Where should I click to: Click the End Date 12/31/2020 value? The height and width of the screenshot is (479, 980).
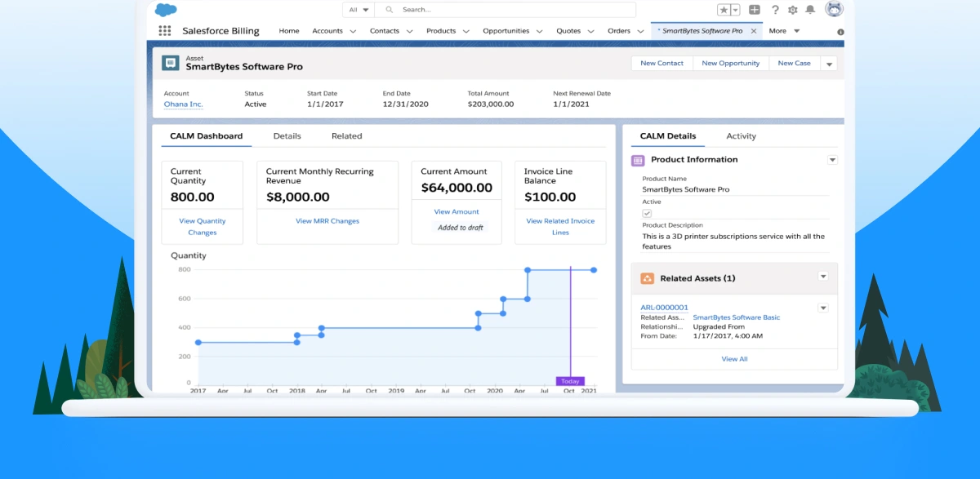click(405, 104)
